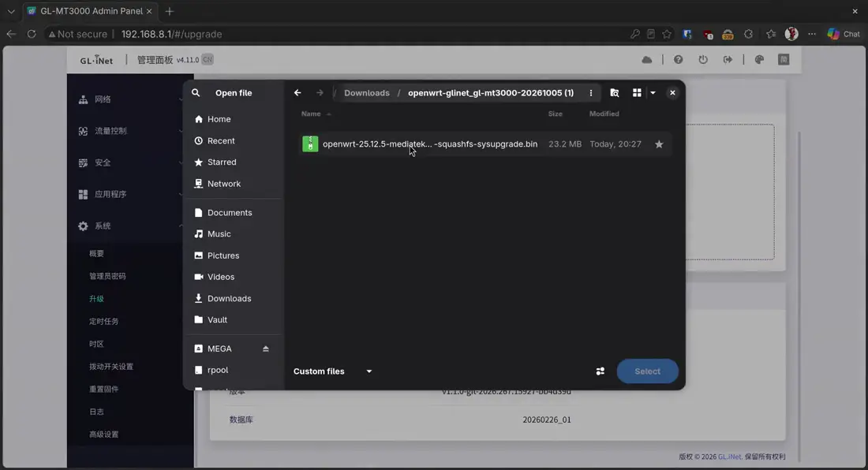Open the Copilot Chat button
The height and width of the screenshot is (470, 868).
(844, 34)
